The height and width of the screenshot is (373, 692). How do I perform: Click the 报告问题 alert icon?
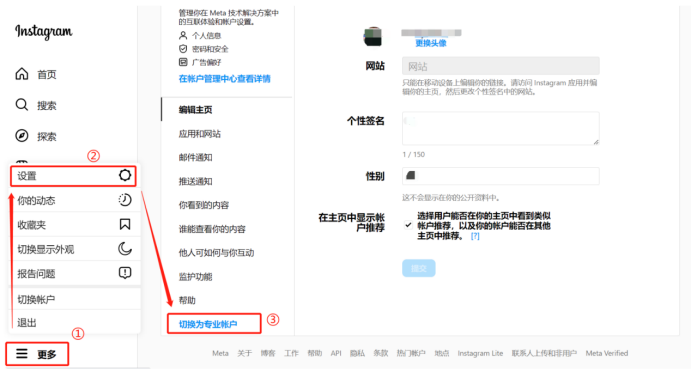tap(125, 273)
